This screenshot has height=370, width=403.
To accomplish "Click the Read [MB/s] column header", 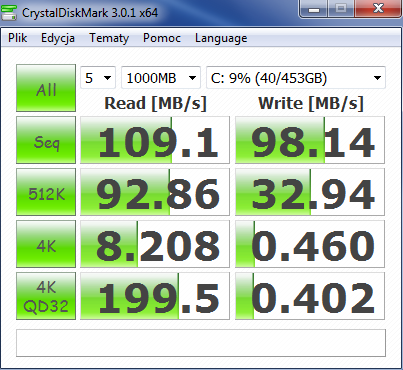I will coord(155,103).
